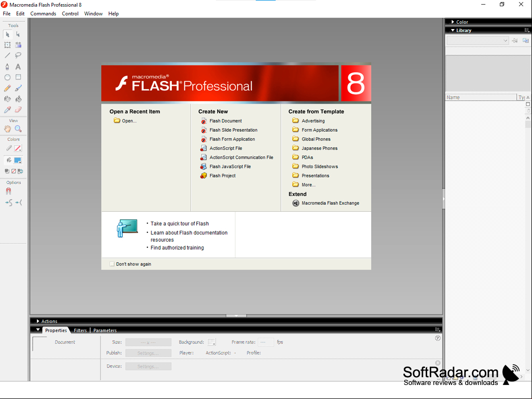The width and height of the screenshot is (532, 399).
Task: Open the Commands menu
Action: 43,13
